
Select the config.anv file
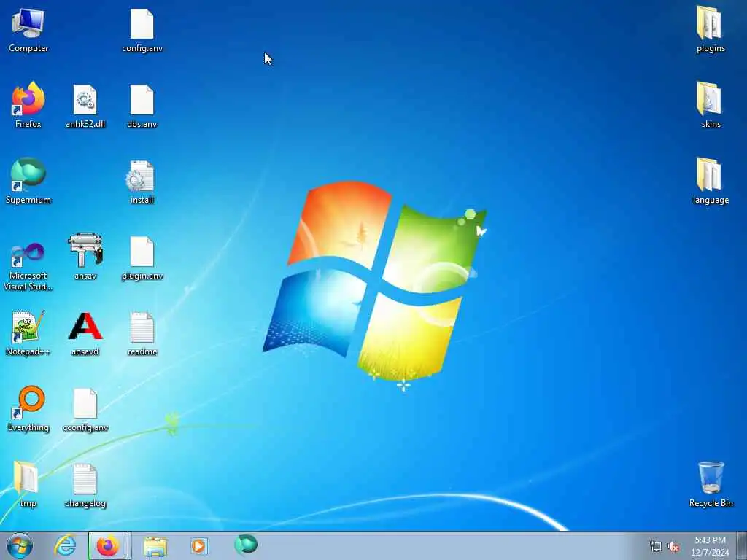tap(142, 31)
